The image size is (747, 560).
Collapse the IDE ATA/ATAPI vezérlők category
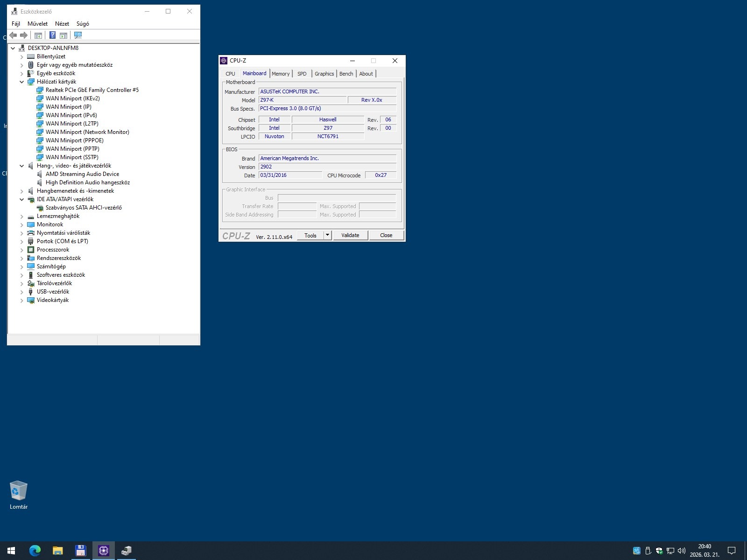[21, 199]
